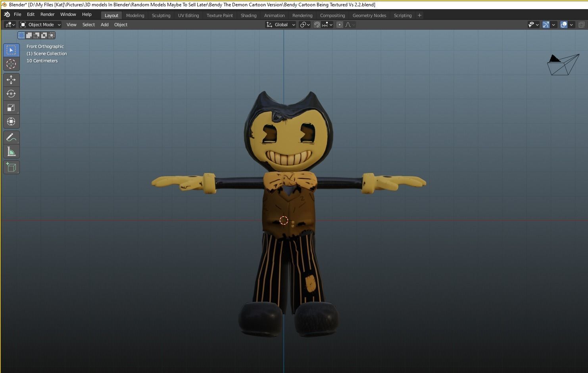588x373 pixels.
Task: Toggle show gizmos button
Action: (x=546, y=25)
